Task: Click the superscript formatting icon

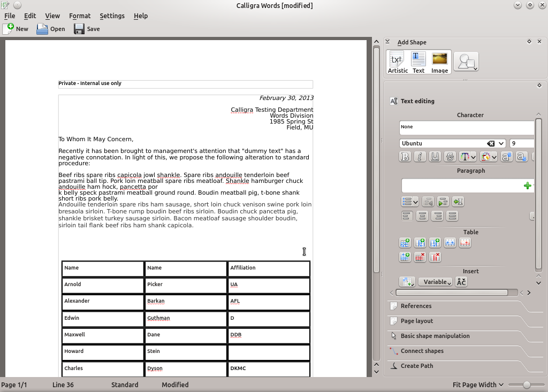Action: click(507, 157)
